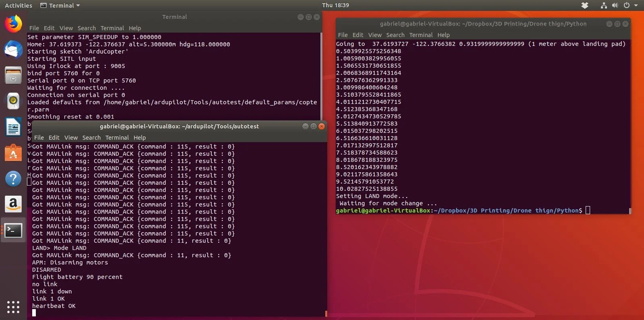Viewport: 644px width, 320px height.
Task: Click the back Terminal window scrollbar
Action: 321,76
